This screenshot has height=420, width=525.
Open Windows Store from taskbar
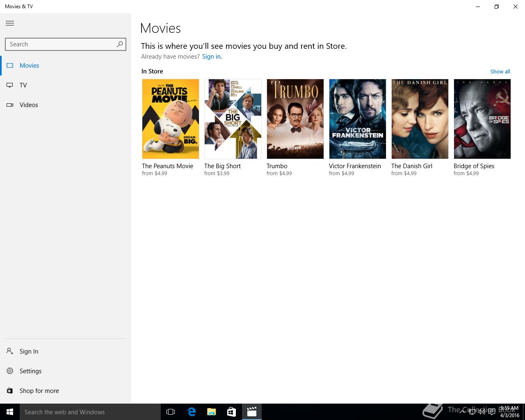[231, 412]
